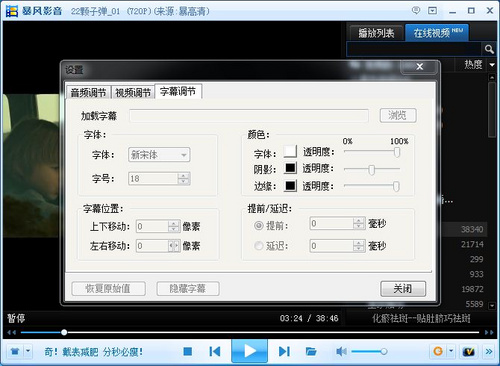Click the 化瘀祛斑 ad link
Screen dimensions: 500x366
[421, 318]
